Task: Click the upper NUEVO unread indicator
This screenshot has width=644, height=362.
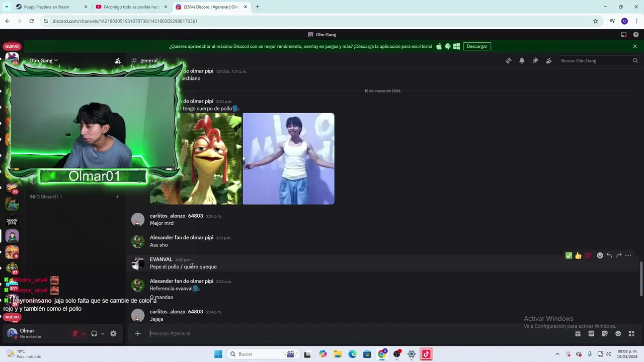Action: (x=12, y=46)
